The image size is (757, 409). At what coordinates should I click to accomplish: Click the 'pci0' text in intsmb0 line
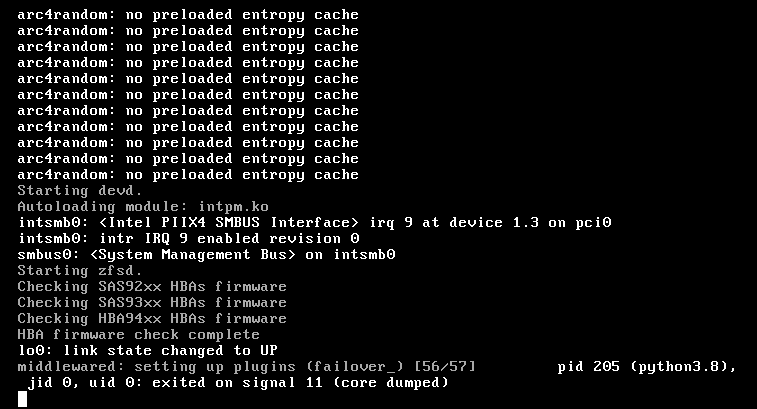click(x=593, y=223)
